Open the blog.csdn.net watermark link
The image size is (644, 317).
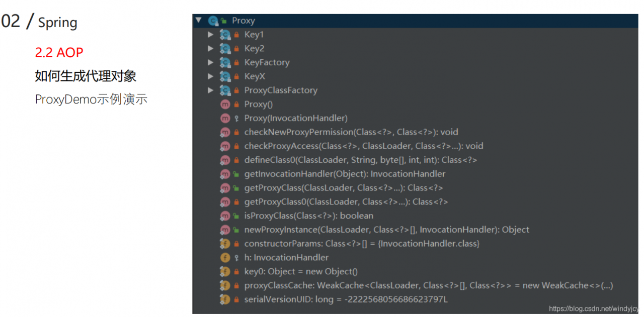tap(594, 309)
